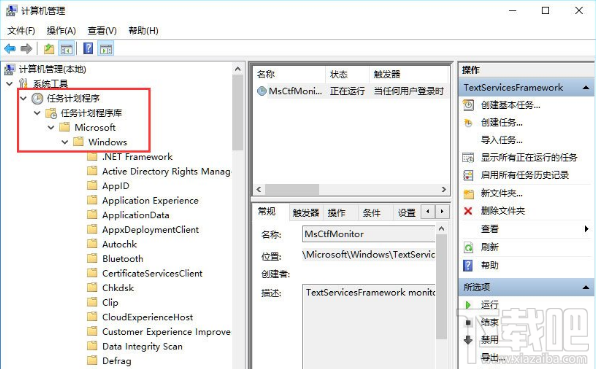
Task: Collapse the 任务计划程序 tree node
Action: click(x=23, y=98)
